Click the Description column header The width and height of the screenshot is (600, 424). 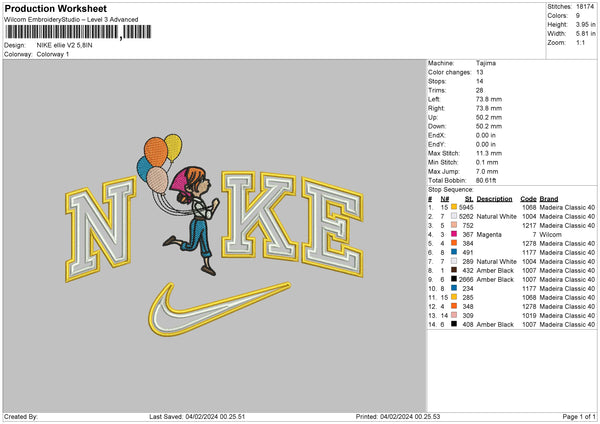(x=494, y=198)
